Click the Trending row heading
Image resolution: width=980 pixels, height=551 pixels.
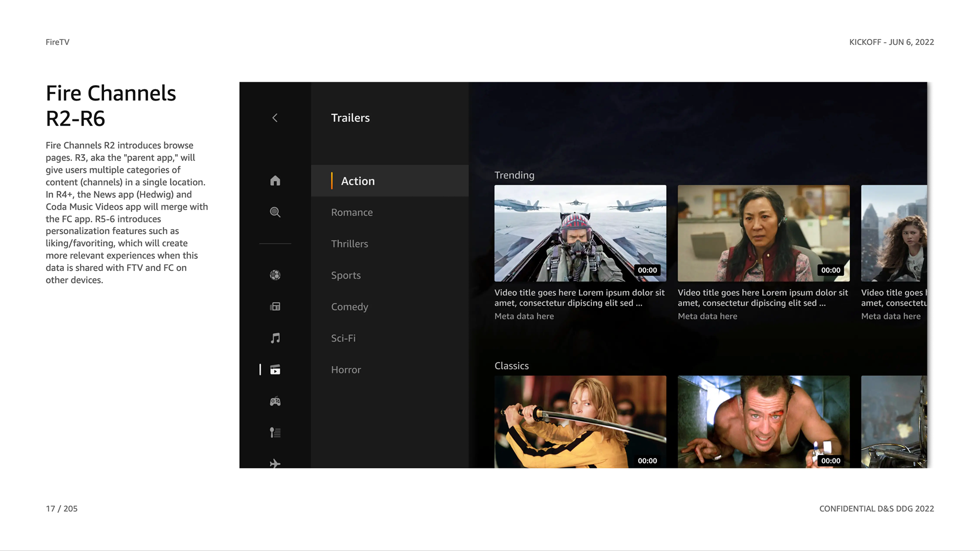tap(514, 175)
